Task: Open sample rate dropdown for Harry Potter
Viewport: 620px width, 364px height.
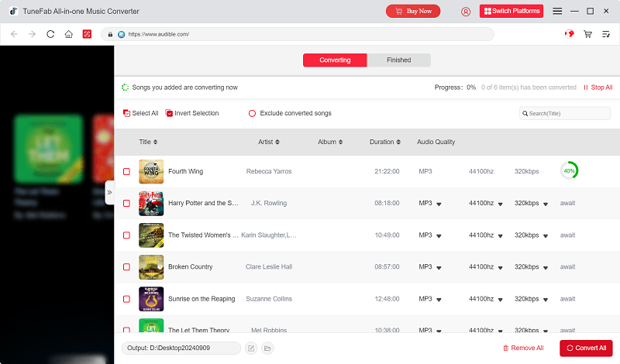Action: point(500,204)
